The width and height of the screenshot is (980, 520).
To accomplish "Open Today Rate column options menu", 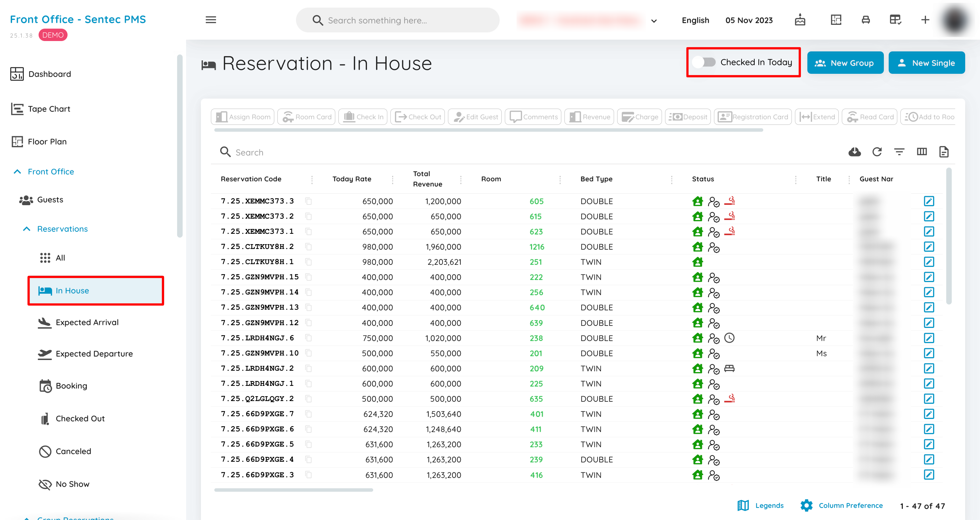I will [392, 180].
